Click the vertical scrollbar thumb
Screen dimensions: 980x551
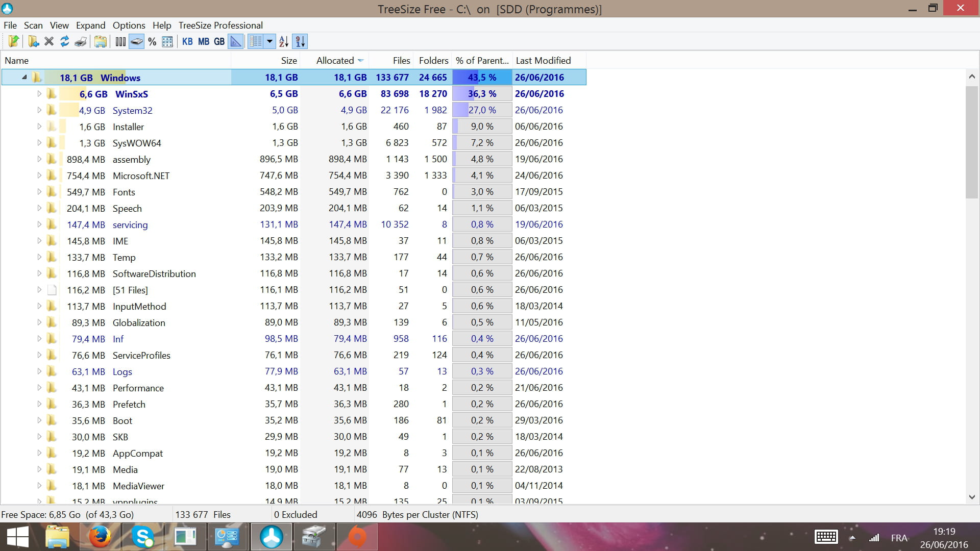(x=972, y=142)
